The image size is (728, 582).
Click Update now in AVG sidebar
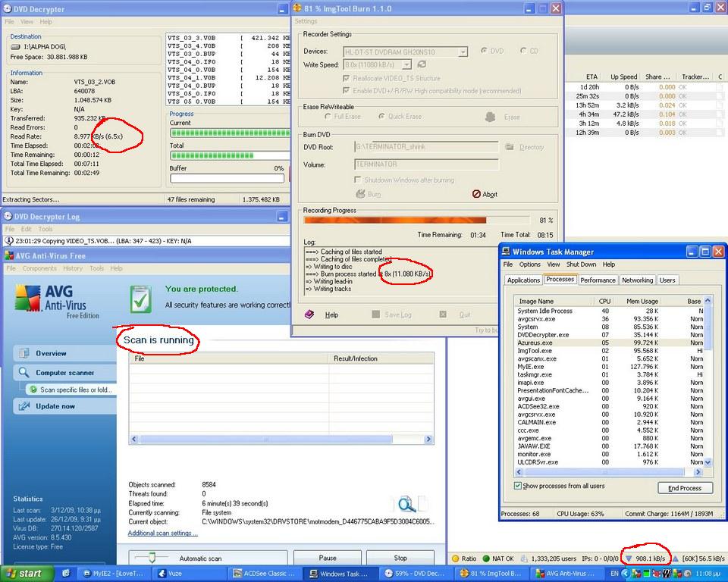64,406
